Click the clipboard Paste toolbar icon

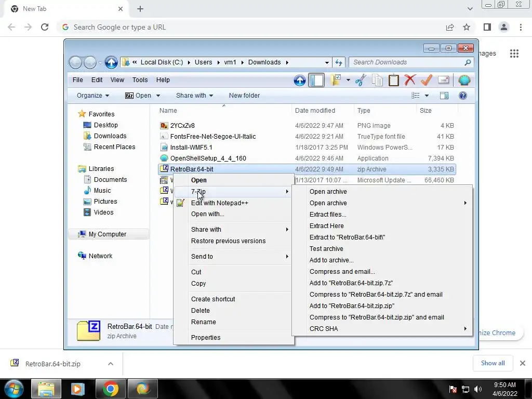[394, 81]
